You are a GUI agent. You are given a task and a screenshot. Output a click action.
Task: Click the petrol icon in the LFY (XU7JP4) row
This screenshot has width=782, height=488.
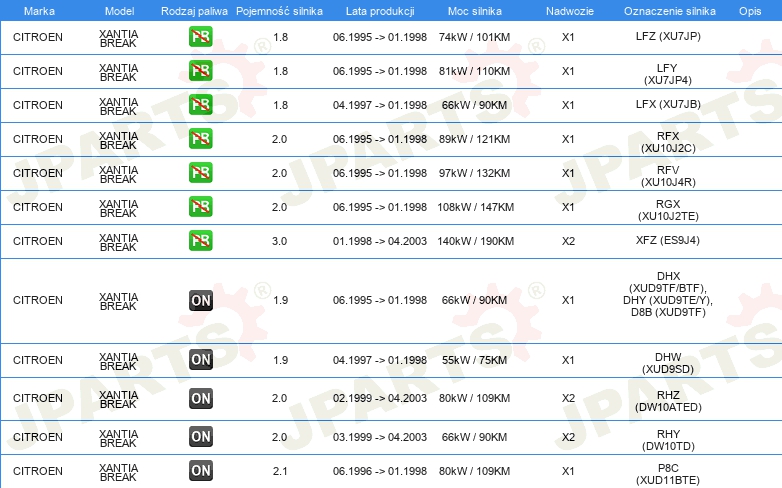pos(200,70)
